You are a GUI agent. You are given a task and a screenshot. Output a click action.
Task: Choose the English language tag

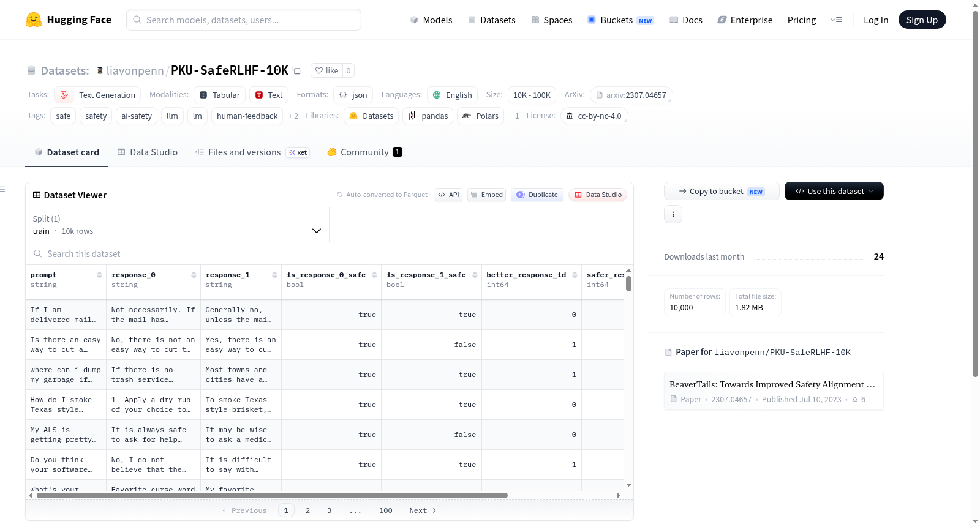pos(452,95)
